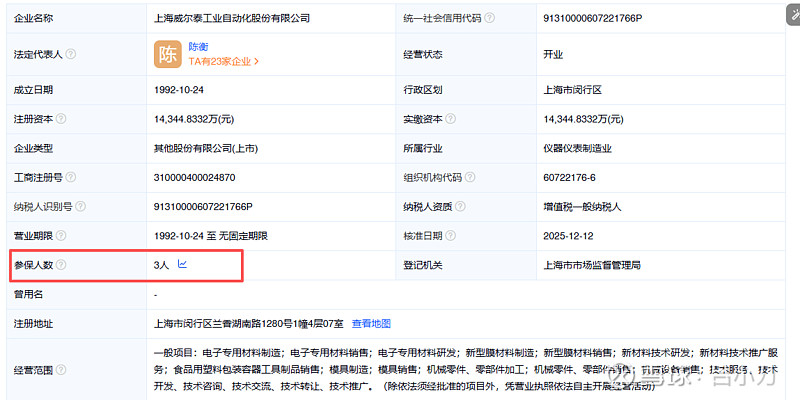Select the company name 上海威尔泰工业自动化股份有限公司

point(232,18)
